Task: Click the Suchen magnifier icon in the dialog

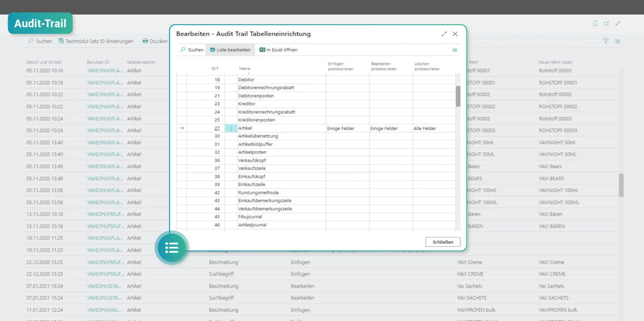Action: 183,50
